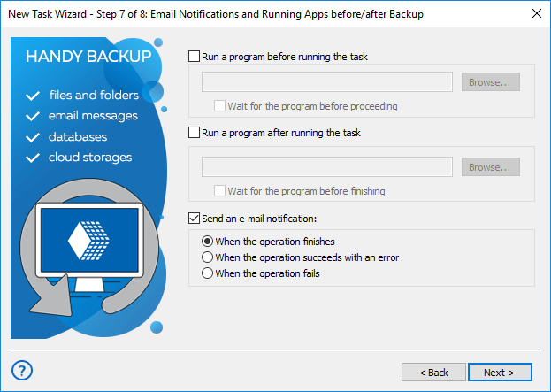Toggle "Wait for the program before proceeding"

219,106
